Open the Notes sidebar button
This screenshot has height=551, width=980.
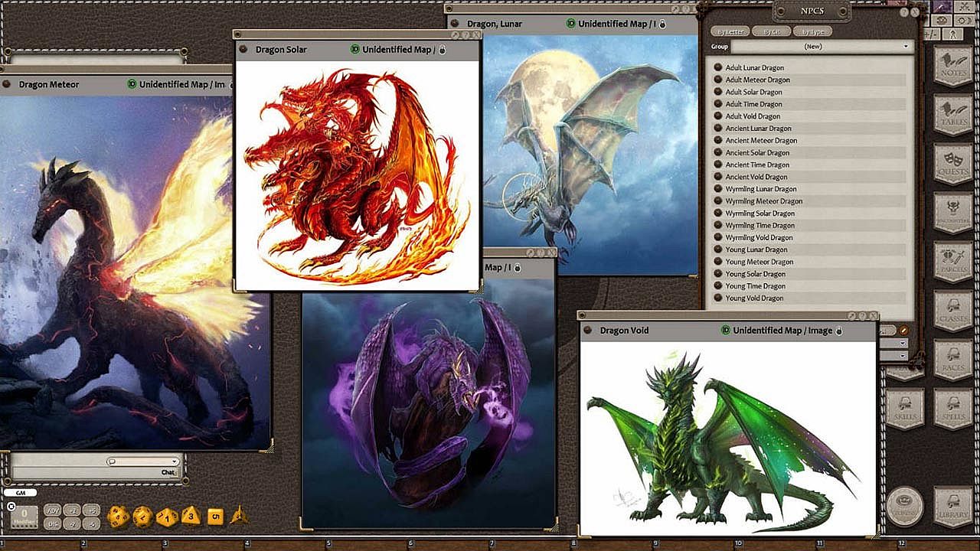point(952,66)
